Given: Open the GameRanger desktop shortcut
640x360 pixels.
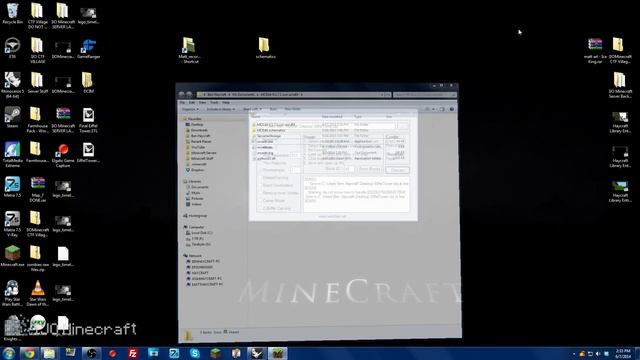Looking at the screenshot, I should (x=88, y=49).
